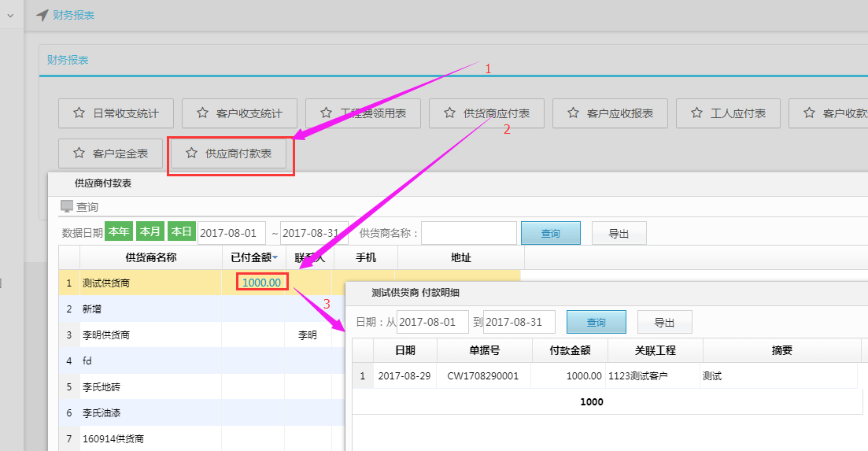The width and height of the screenshot is (868, 451).
Task: Open the 1000.00 paid amount link
Action: (261, 283)
